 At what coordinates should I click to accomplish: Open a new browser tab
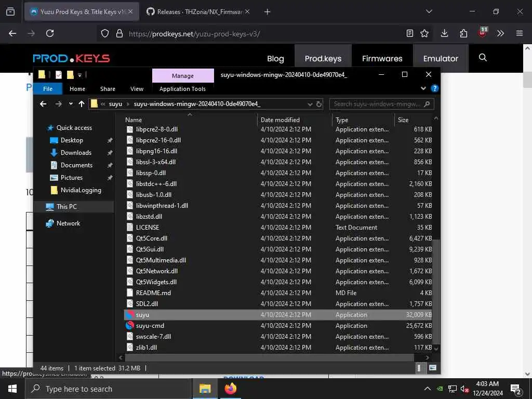268,12
